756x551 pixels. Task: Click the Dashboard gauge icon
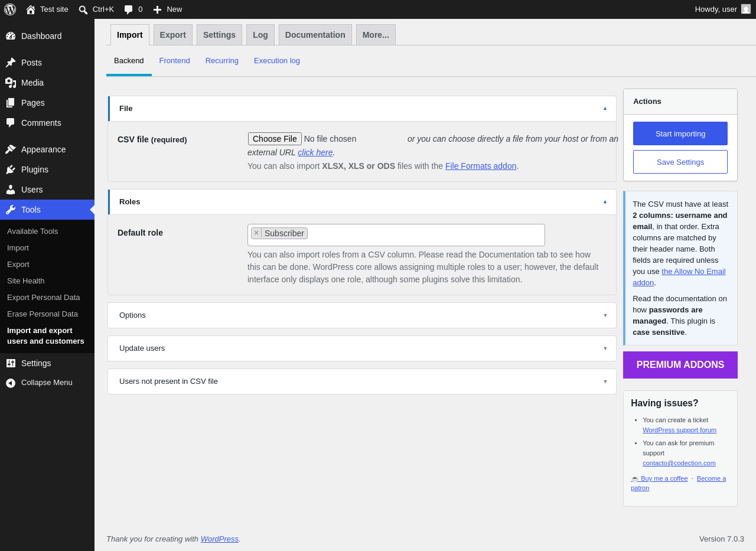point(11,36)
